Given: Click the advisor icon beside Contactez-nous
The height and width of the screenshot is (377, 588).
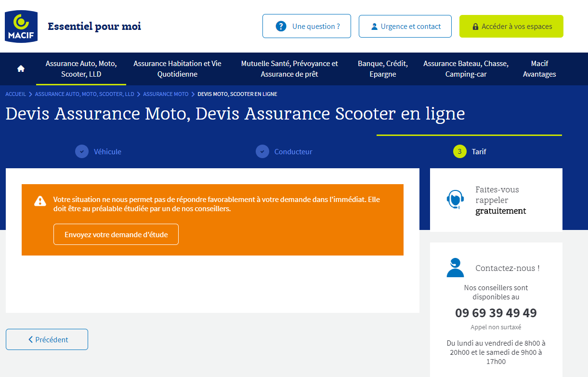Looking at the screenshot, I should coord(455,268).
